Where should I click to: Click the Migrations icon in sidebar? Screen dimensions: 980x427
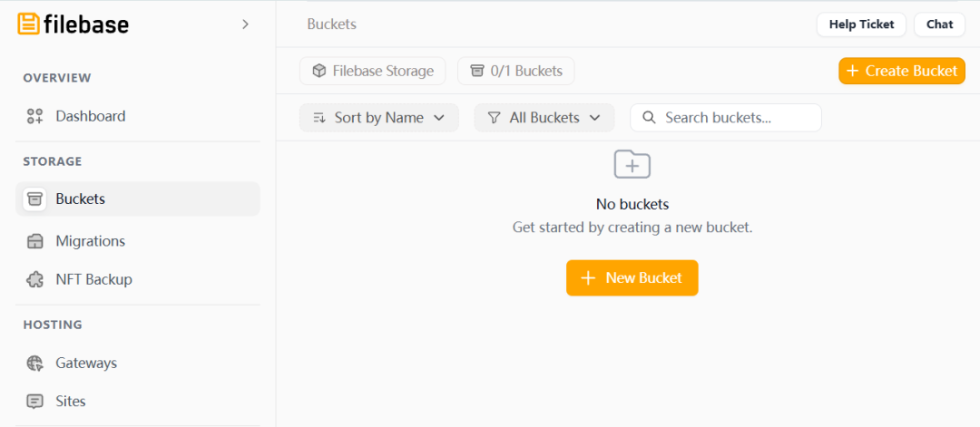tap(35, 241)
